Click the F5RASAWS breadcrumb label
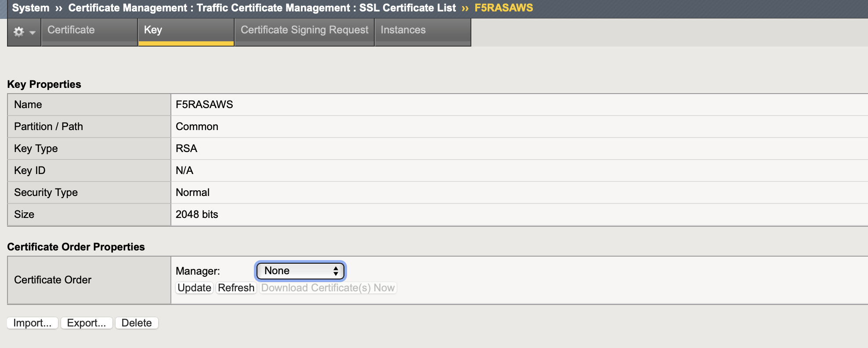The width and height of the screenshot is (868, 348). [504, 8]
